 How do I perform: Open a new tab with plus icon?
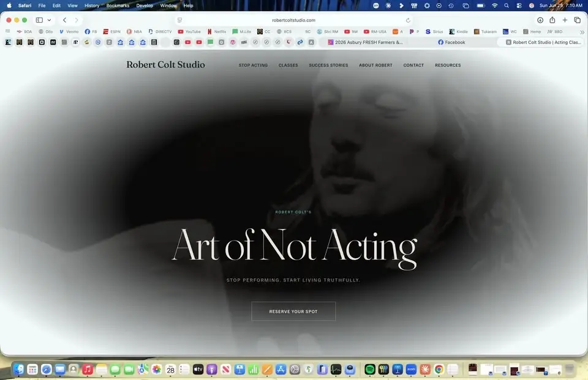[x=565, y=20]
